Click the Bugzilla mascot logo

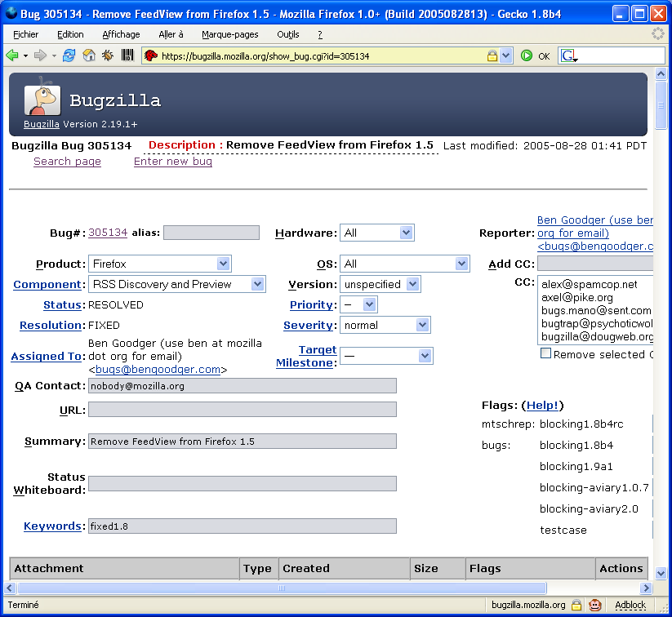42,97
